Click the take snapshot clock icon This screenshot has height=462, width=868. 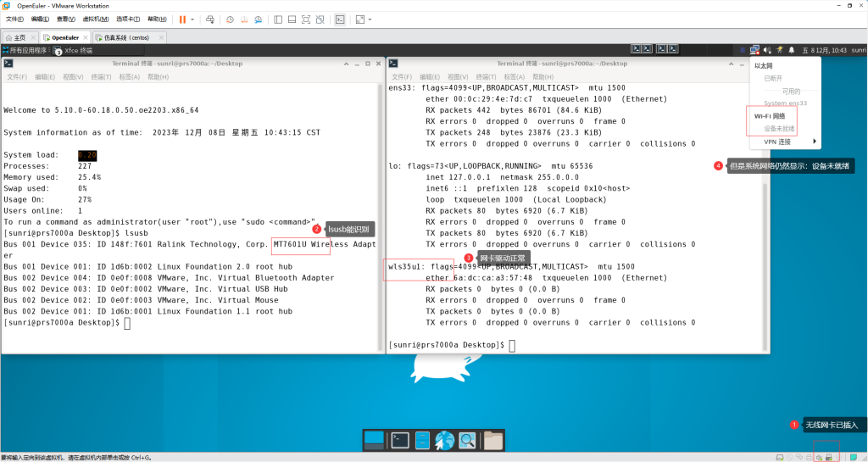(x=230, y=19)
